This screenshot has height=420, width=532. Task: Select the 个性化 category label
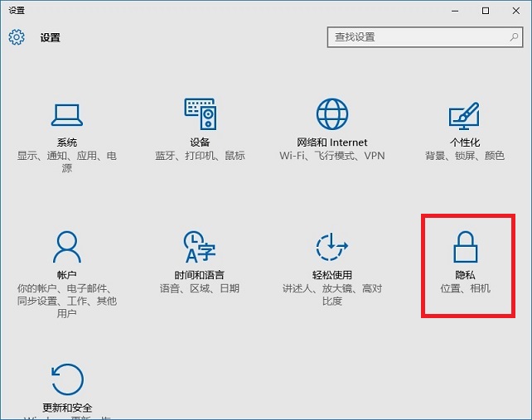[465, 142]
